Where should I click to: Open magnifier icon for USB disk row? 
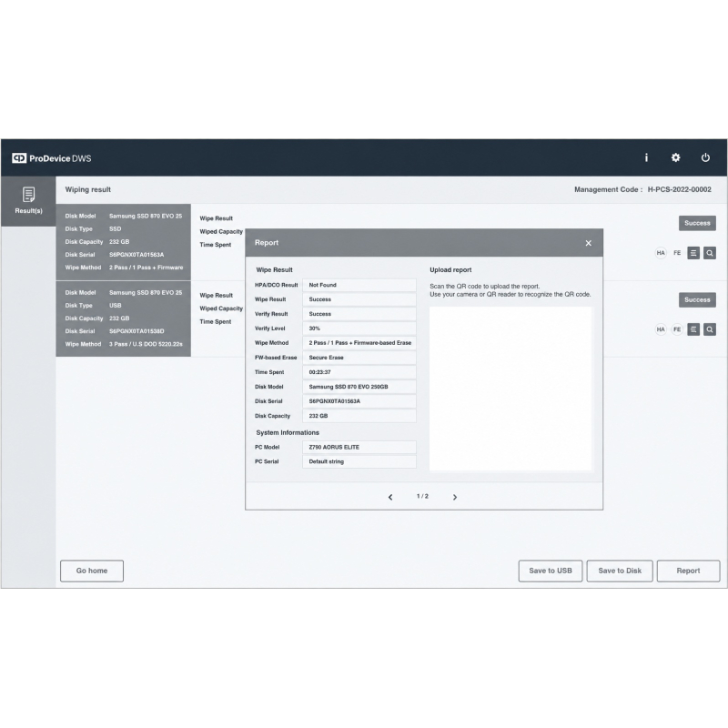pyautogui.click(x=710, y=329)
